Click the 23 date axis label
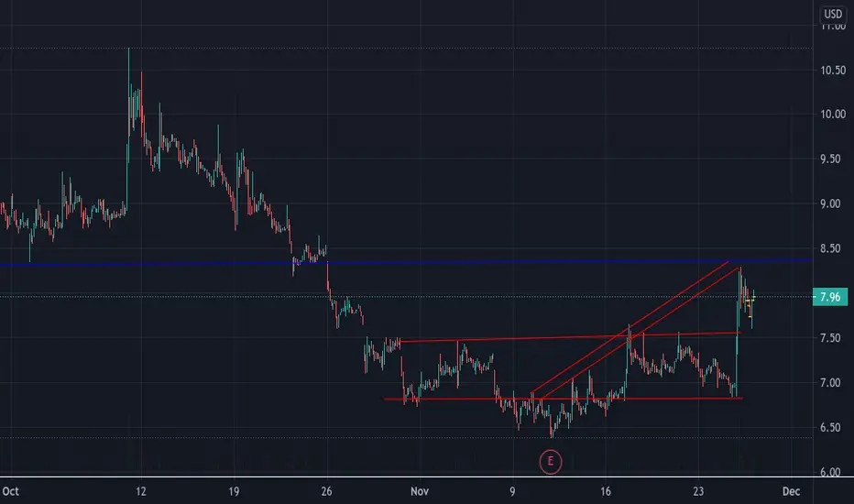The width and height of the screenshot is (854, 504). (x=698, y=491)
